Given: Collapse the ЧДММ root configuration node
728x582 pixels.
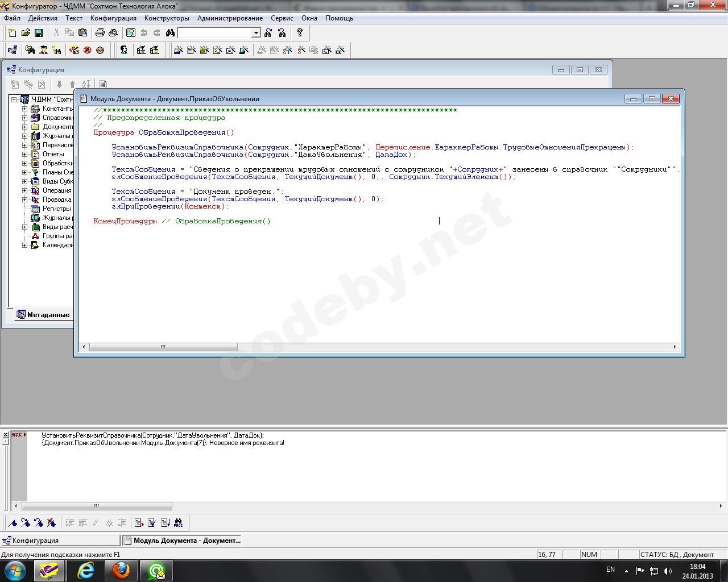Looking at the screenshot, I should tap(14, 99).
